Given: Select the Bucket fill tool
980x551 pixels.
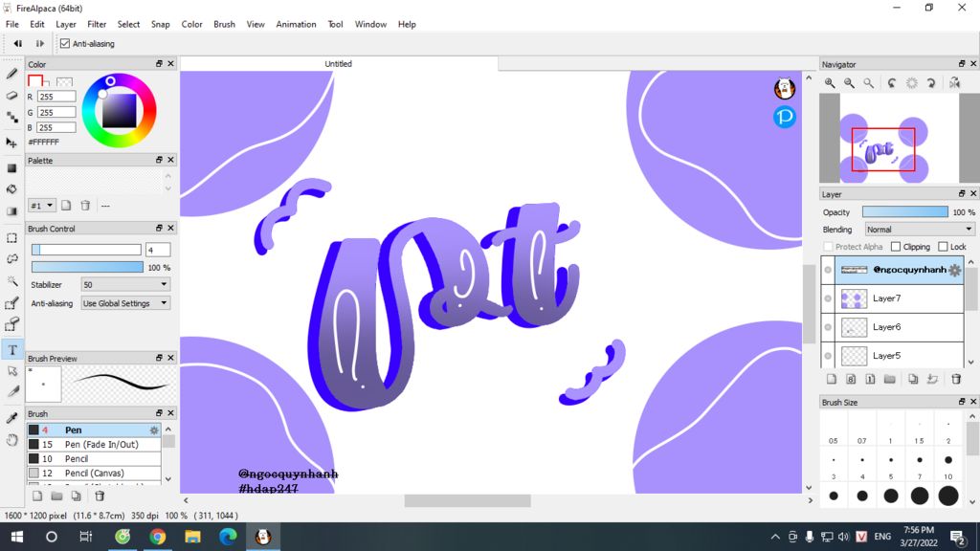Looking at the screenshot, I should (x=11, y=189).
